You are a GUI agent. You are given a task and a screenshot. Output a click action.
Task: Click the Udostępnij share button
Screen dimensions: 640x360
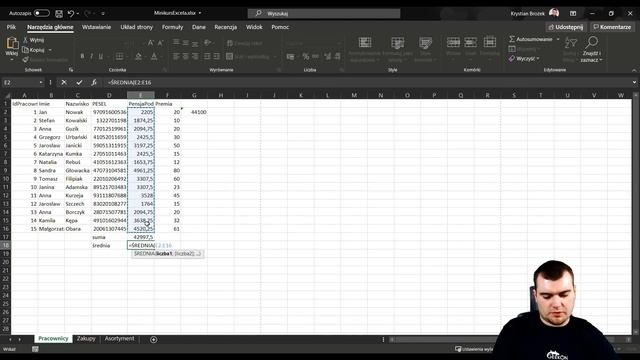566,27
